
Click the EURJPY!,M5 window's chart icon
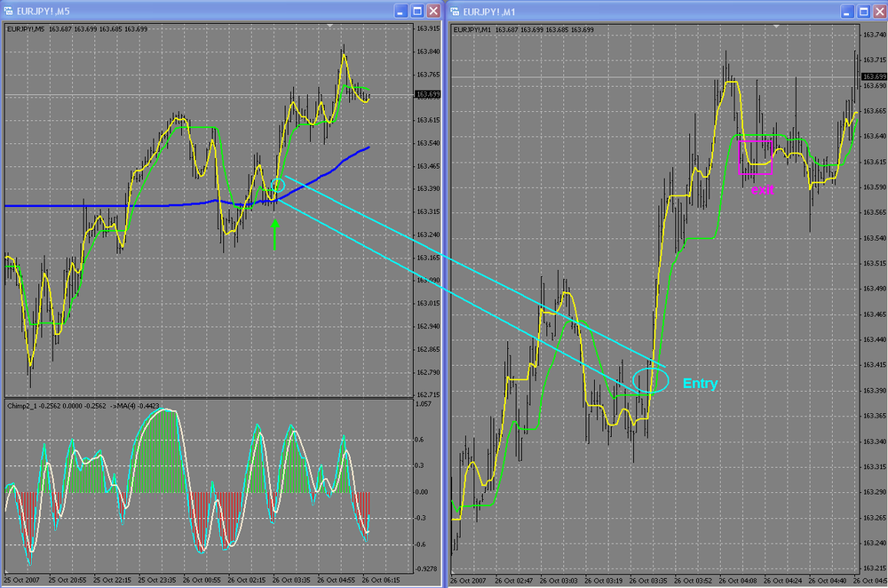8,11
